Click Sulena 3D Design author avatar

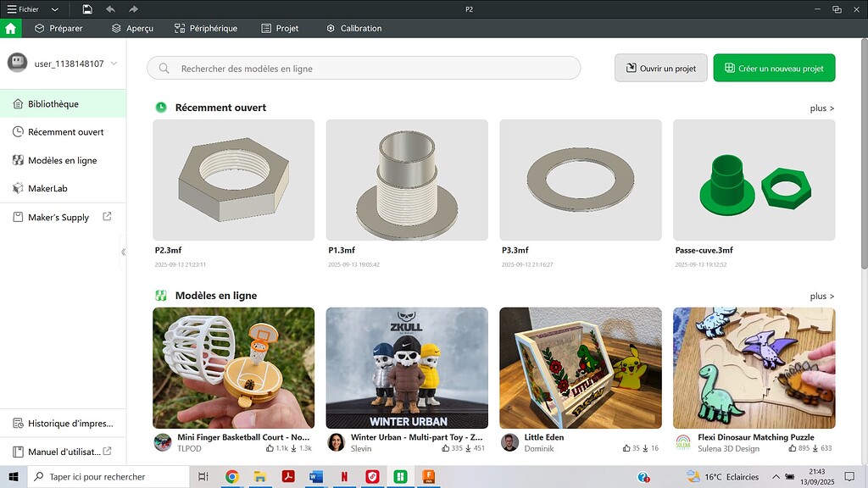(x=683, y=442)
